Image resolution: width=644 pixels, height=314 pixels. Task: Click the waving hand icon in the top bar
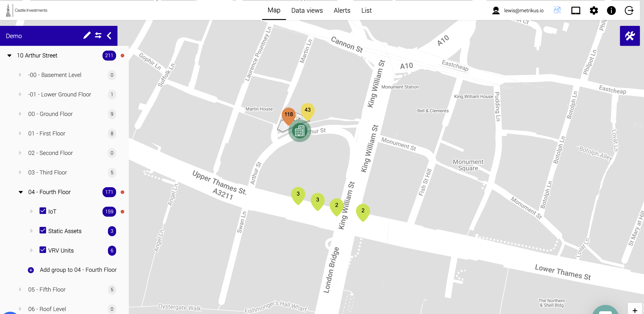coord(557,10)
